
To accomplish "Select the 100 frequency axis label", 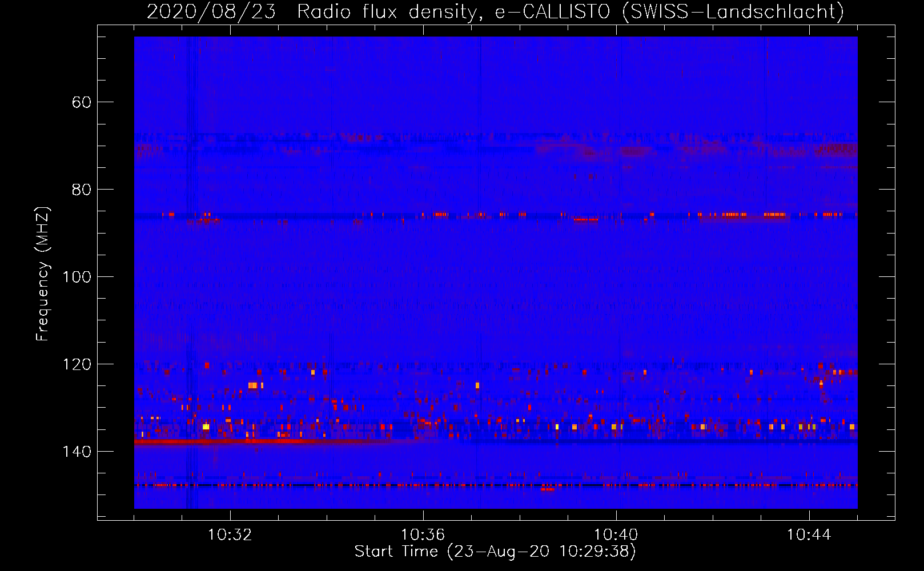I will pyautogui.click(x=77, y=277).
